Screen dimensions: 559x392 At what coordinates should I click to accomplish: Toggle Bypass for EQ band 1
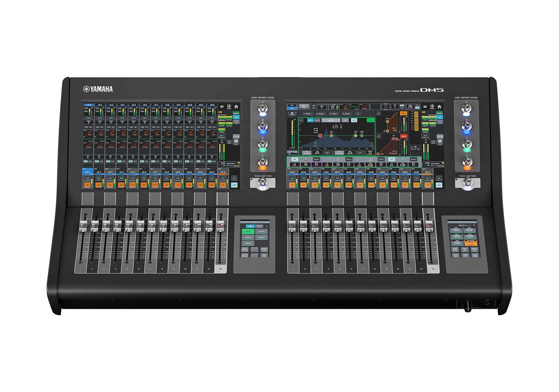coord(316,159)
